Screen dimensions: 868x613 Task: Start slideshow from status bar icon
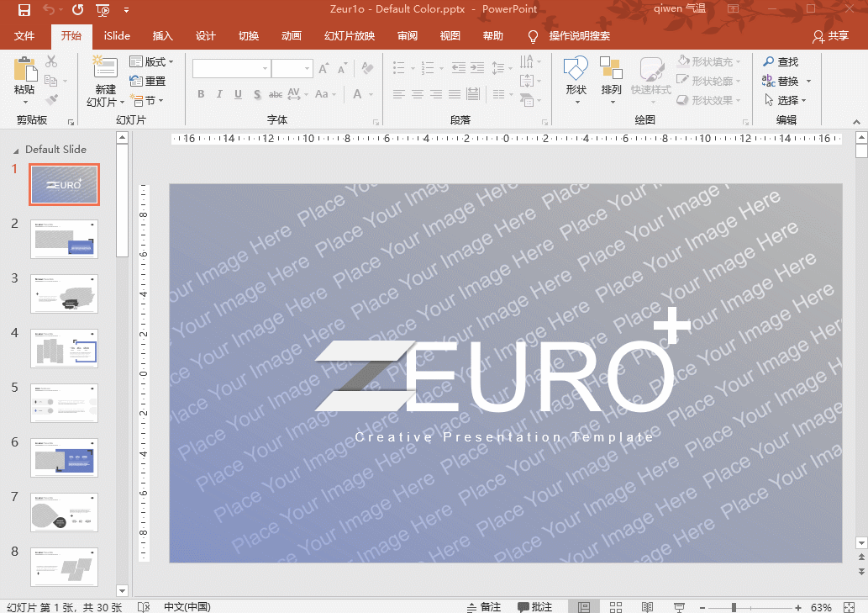[x=679, y=606]
